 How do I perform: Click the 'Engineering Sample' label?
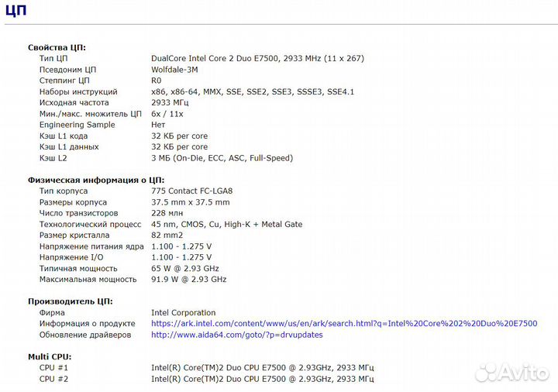coord(77,125)
